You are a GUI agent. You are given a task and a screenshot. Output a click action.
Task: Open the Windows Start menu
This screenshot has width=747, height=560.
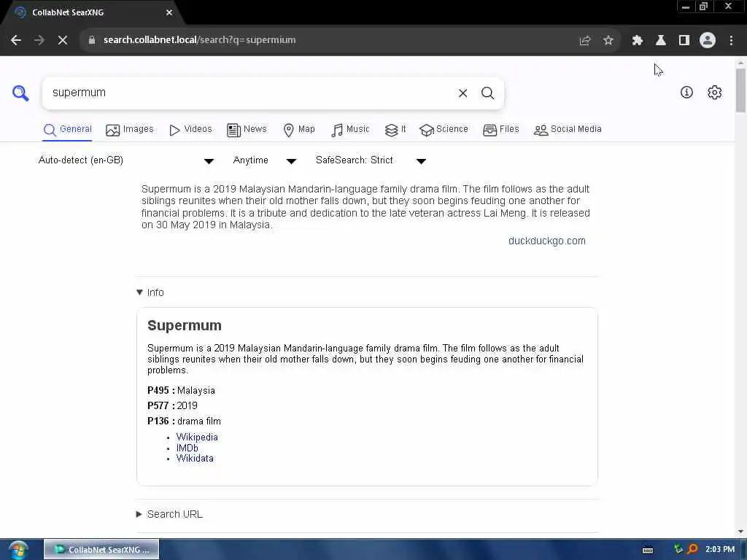pos(18,550)
